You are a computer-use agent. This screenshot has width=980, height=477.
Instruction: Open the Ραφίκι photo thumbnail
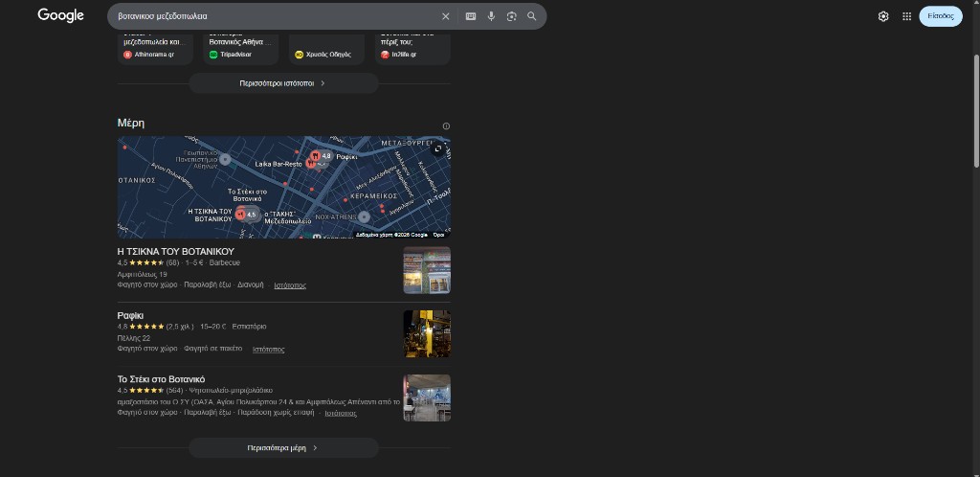[427, 334]
